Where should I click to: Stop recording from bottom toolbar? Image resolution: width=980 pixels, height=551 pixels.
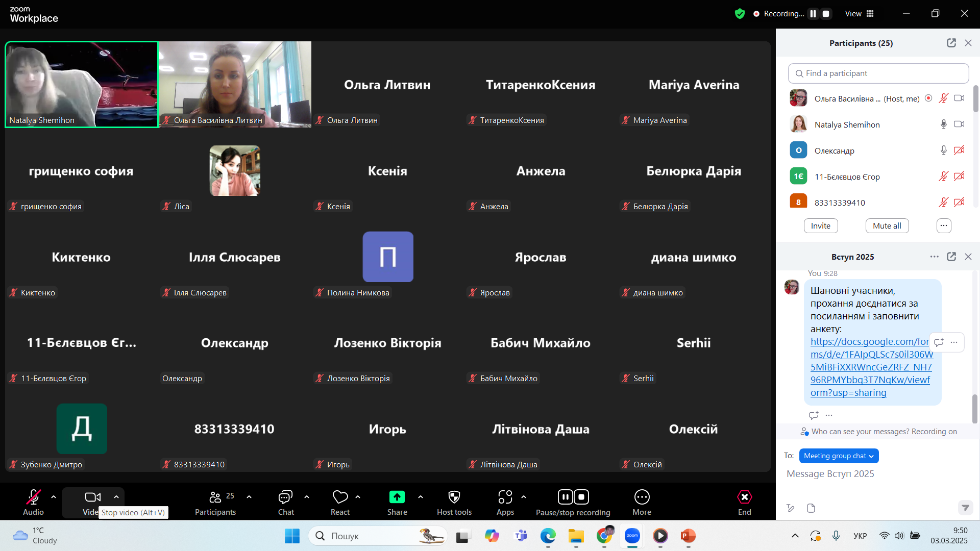[581, 497]
